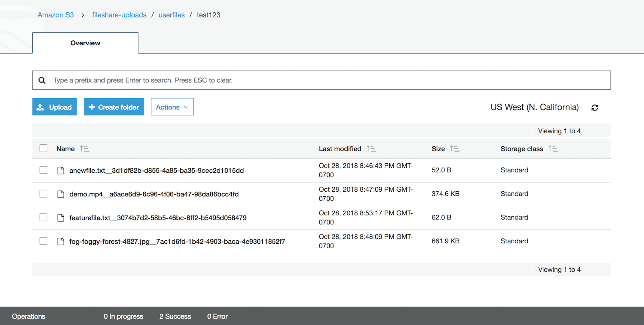The height and width of the screenshot is (325, 644).
Task: Click the file icon beside fog-foggy-forest-4827.jpg
Action: click(61, 241)
